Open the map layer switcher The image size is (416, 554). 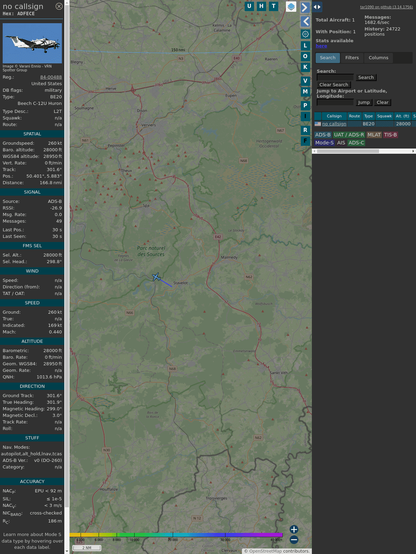pos(291,6)
